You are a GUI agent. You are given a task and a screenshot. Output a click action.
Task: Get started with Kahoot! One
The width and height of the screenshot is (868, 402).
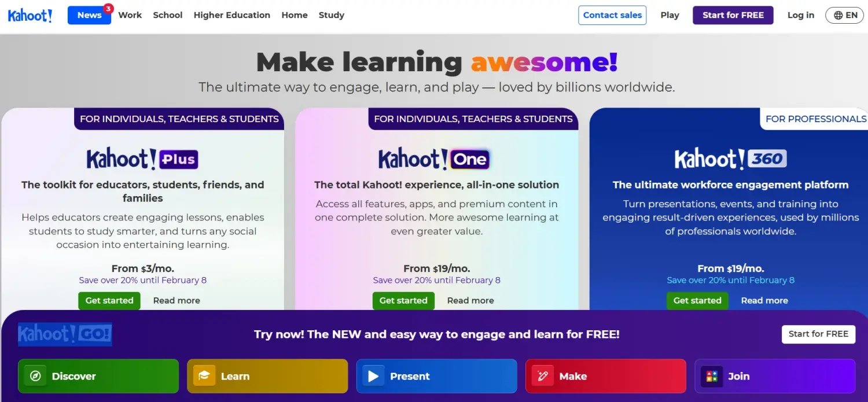coord(403,301)
